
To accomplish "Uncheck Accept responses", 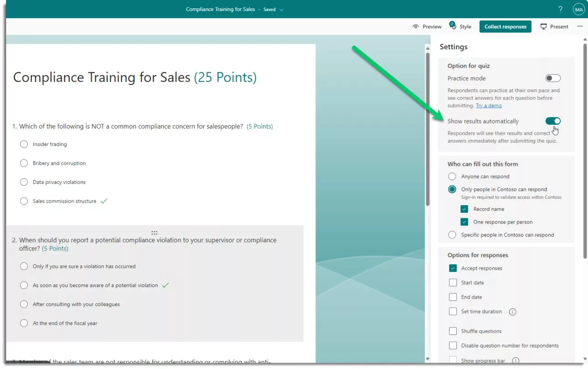I will coord(453,268).
